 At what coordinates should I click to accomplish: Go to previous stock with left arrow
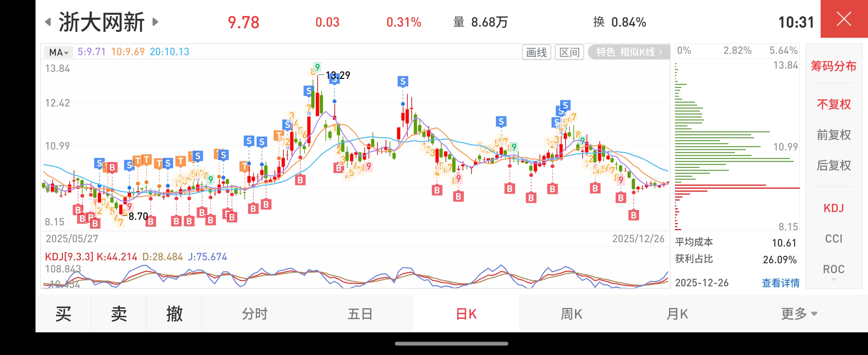[x=48, y=22]
